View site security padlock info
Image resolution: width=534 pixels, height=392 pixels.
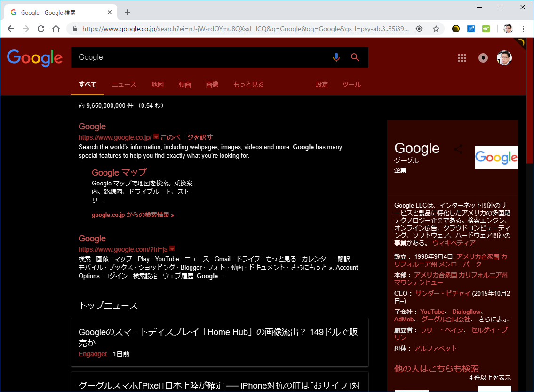coord(75,29)
